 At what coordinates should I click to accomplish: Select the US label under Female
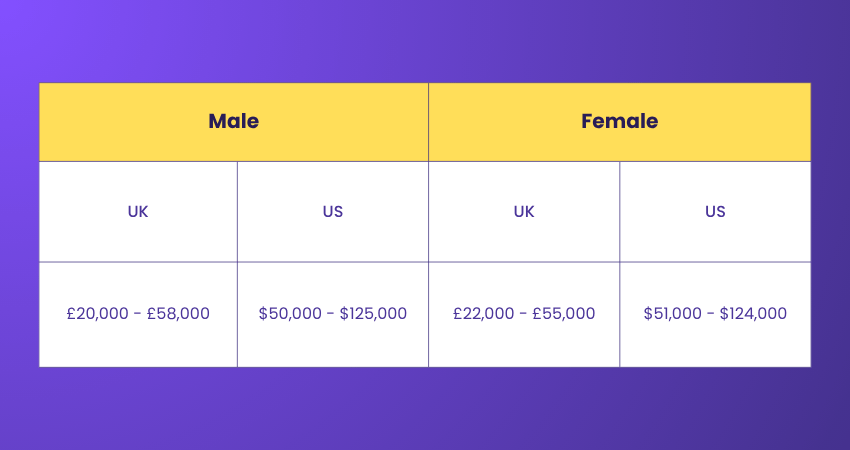point(715,211)
